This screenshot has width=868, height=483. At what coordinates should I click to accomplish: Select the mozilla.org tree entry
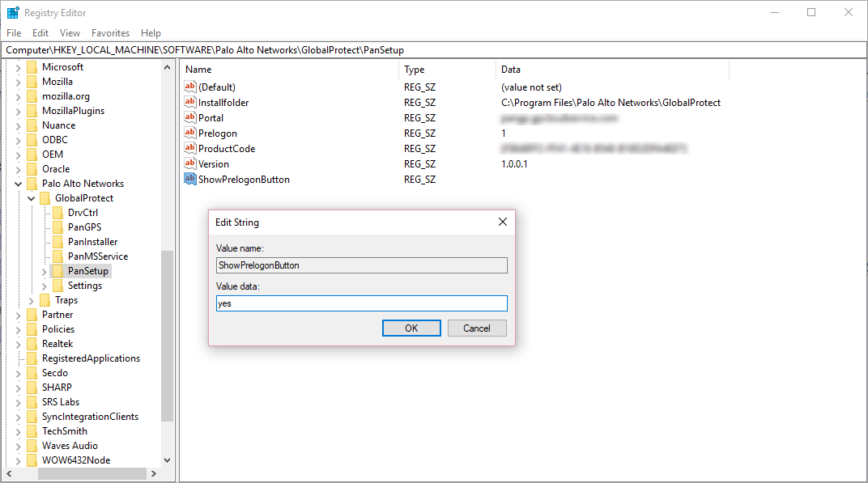66,96
